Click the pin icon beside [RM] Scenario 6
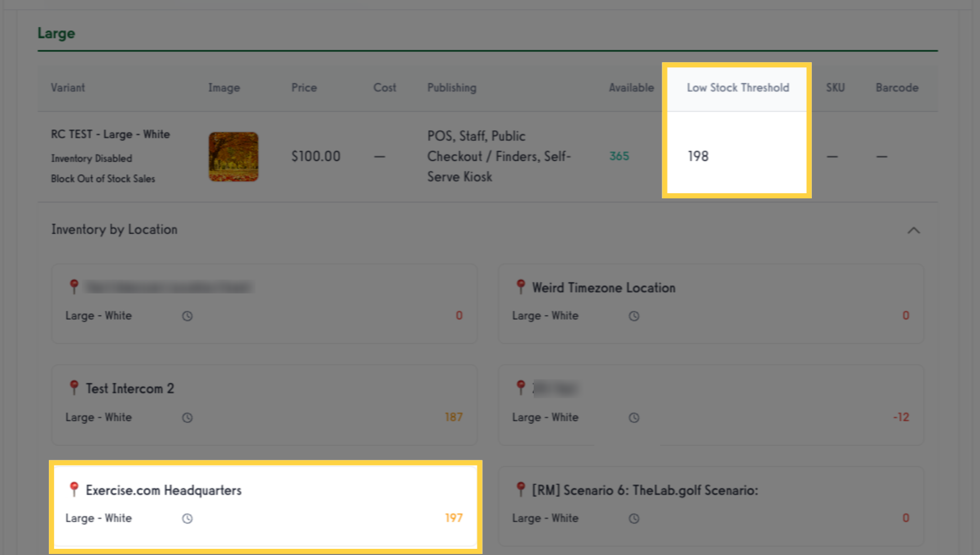 (521, 489)
